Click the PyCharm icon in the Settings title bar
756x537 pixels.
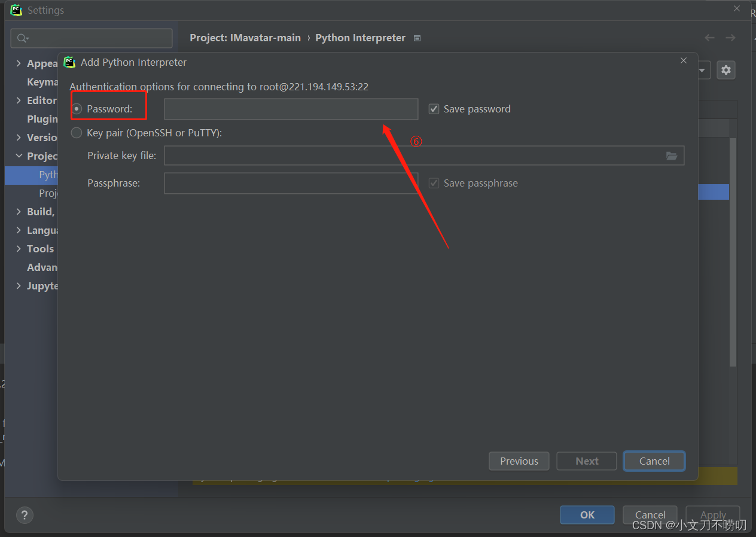(x=16, y=10)
